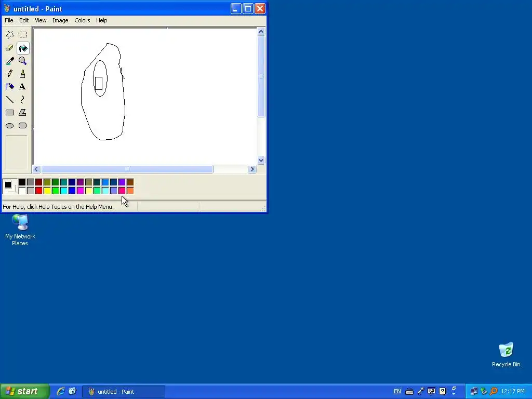Click the horizontal scroll right arrow
This screenshot has height=399, width=532.
point(252,169)
